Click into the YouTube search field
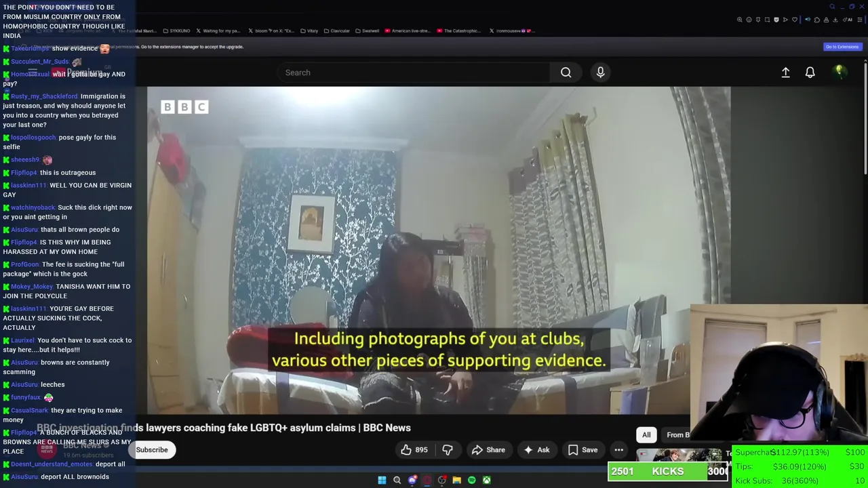 (414, 73)
